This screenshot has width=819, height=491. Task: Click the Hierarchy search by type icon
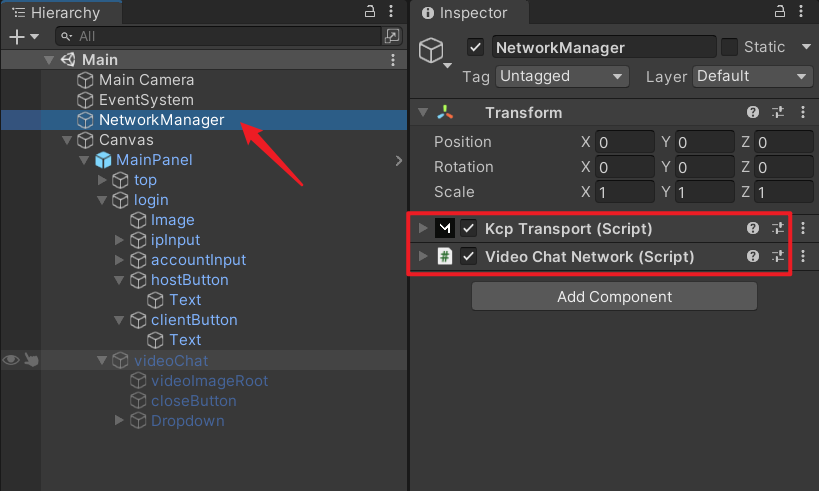[392, 36]
